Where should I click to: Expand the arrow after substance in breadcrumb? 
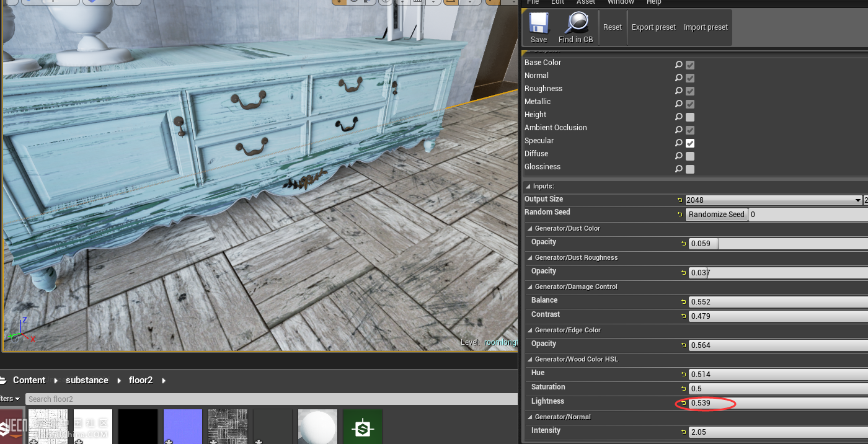click(x=120, y=380)
